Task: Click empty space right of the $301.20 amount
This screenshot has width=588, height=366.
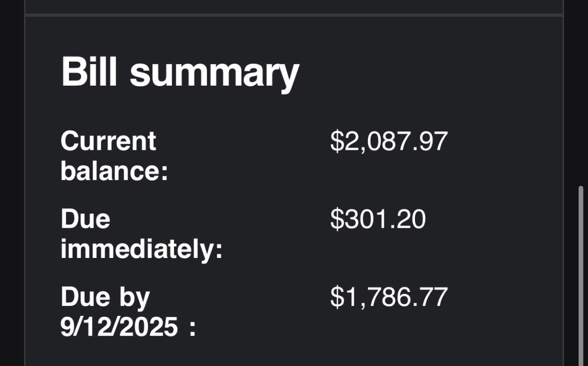Action: pyautogui.click(x=491, y=219)
